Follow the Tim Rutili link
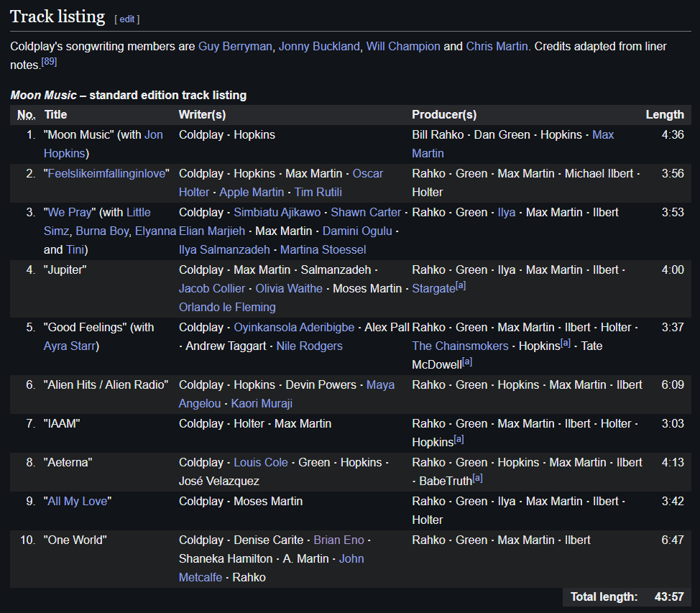The width and height of the screenshot is (700, 613). tap(318, 193)
